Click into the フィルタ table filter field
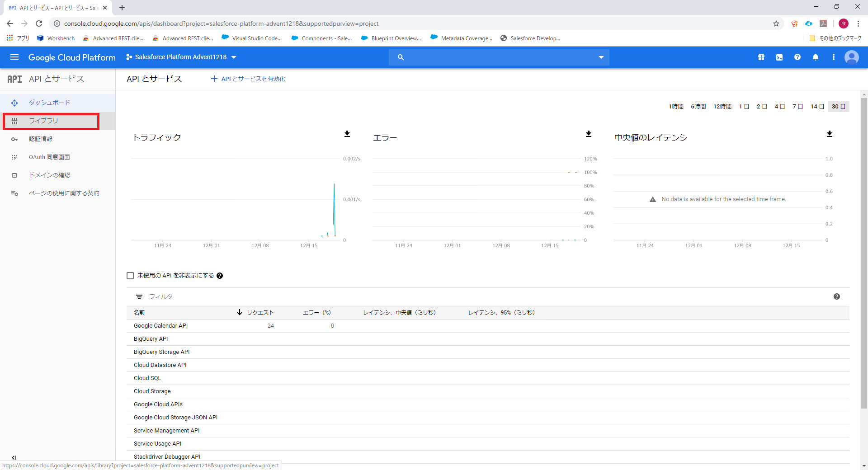This screenshot has height=470, width=868. (488, 297)
